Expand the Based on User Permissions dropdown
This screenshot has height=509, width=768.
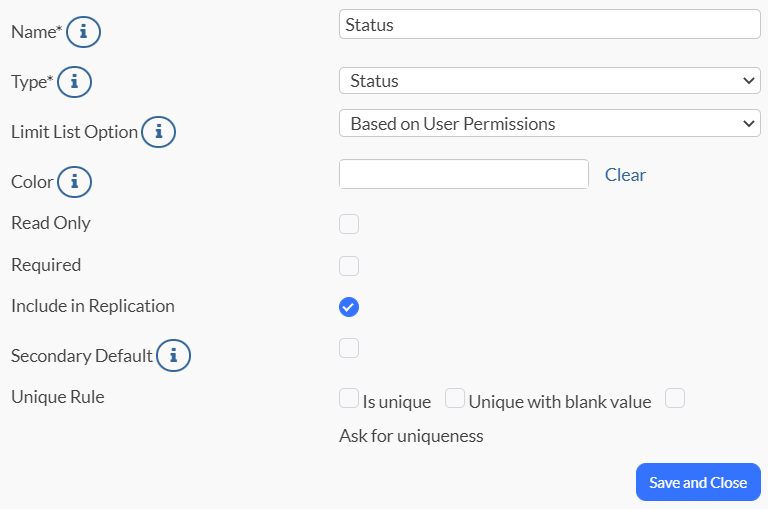point(550,123)
